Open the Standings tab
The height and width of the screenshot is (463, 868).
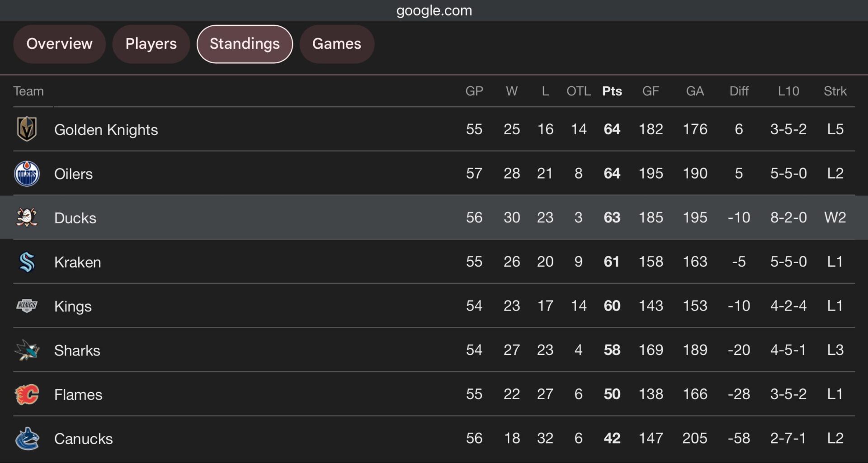(x=244, y=44)
